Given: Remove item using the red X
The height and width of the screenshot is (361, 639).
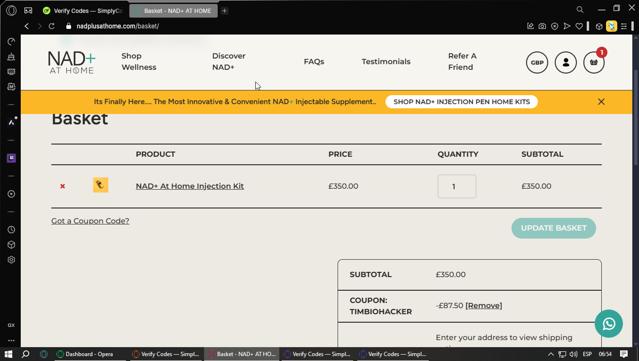Looking at the screenshot, I should (62, 186).
